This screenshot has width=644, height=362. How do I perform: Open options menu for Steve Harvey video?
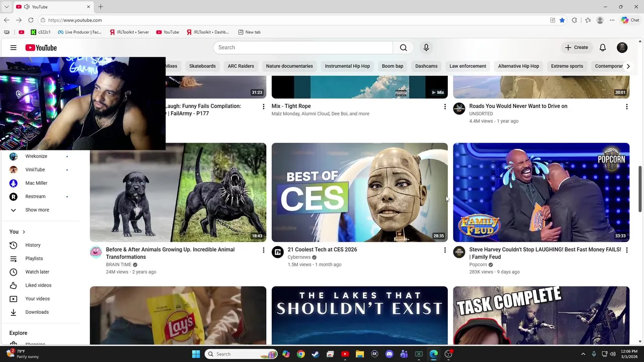tap(626, 250)
